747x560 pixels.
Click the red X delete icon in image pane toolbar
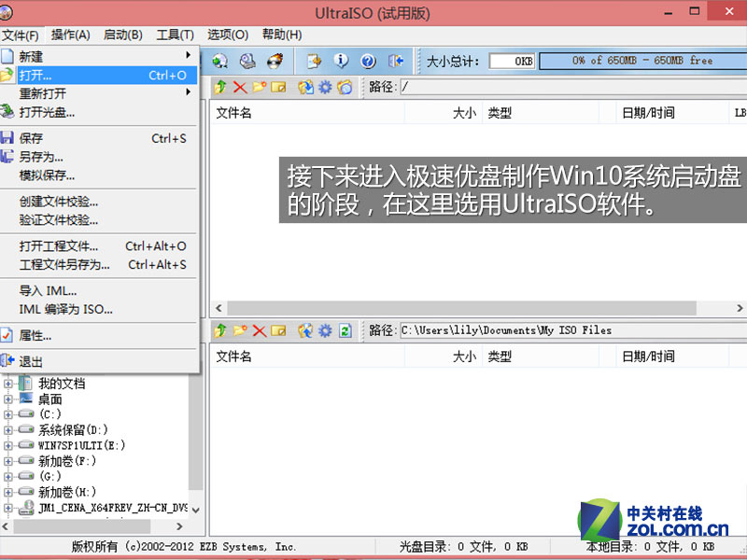[x=240, y=87]
